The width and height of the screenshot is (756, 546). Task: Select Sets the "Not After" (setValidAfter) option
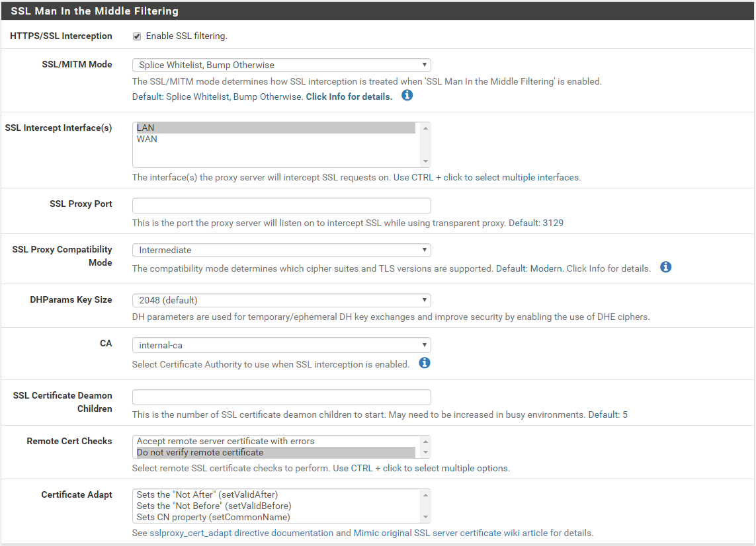coord(275,494)
